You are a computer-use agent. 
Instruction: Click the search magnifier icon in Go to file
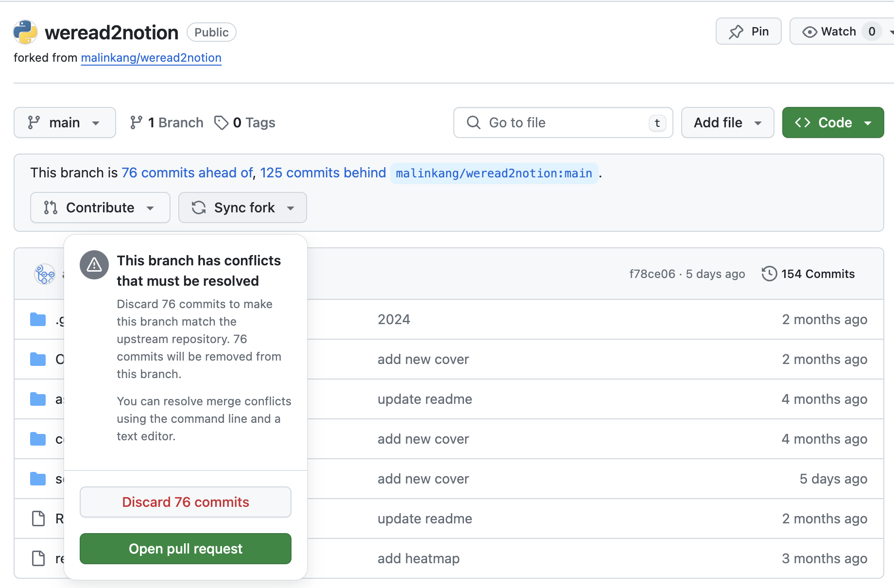point(474,122)
